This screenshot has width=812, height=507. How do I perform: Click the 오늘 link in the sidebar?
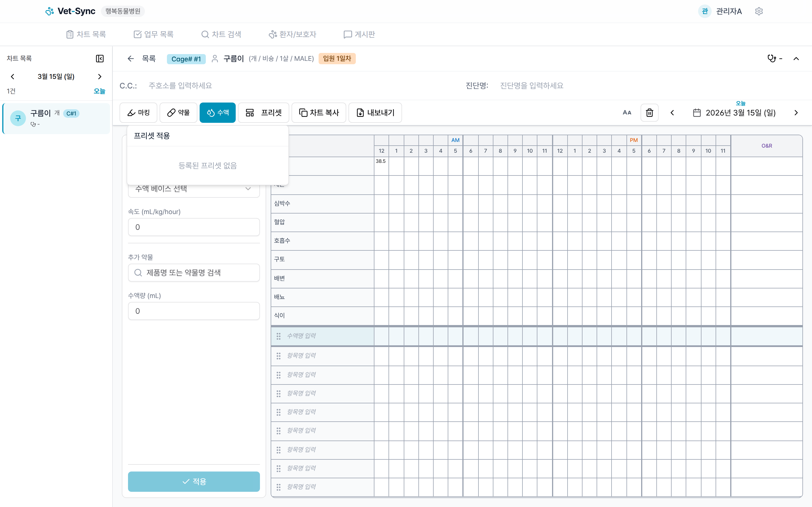[99, 91]
